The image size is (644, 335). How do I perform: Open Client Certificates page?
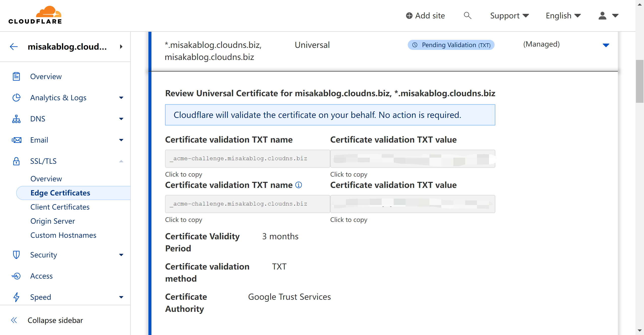[60, 207]
